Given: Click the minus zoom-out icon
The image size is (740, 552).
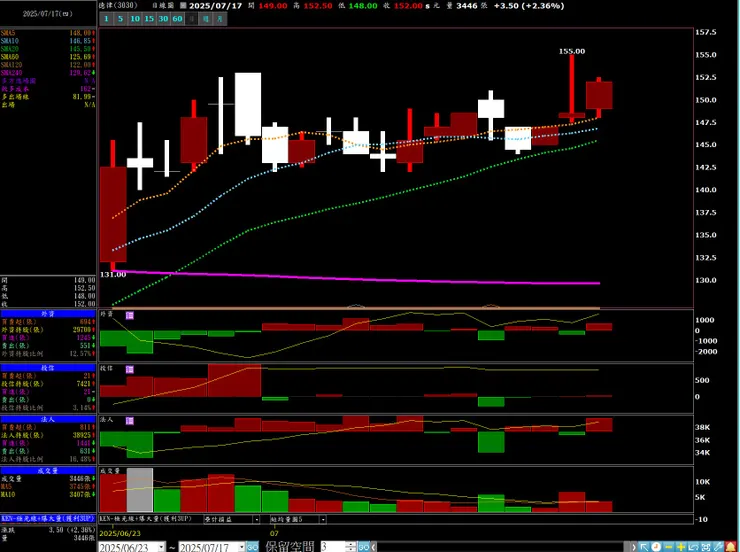Looking at the screenshot, I should pyautogui.click(x=669, y=547).
